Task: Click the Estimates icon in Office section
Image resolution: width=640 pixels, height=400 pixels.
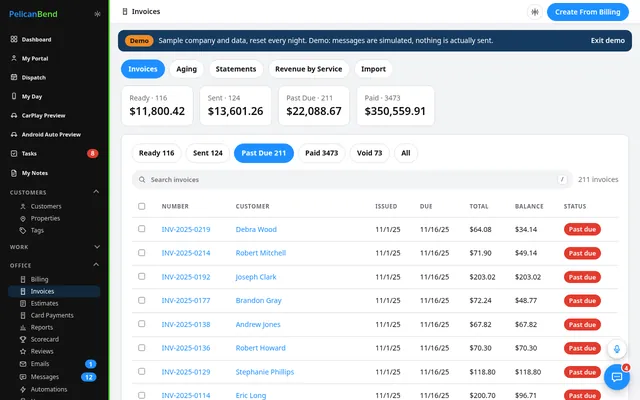Action: point(23,303)
